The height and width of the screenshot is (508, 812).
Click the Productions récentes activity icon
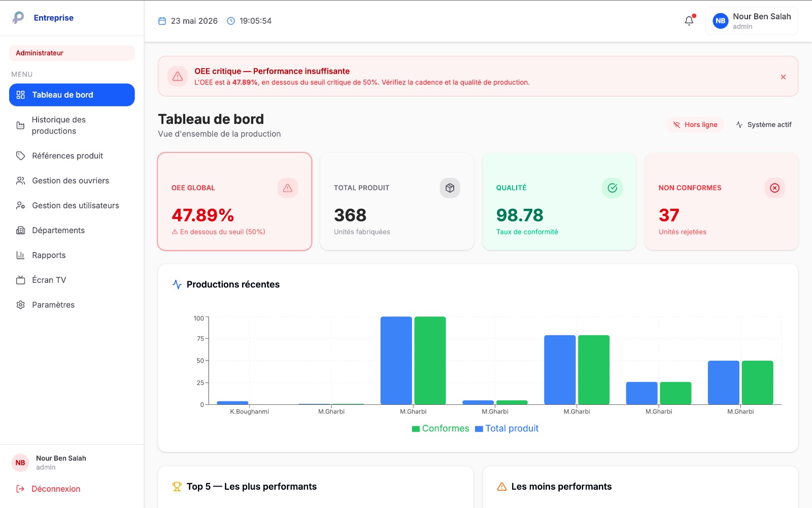[x=177, y=284]
